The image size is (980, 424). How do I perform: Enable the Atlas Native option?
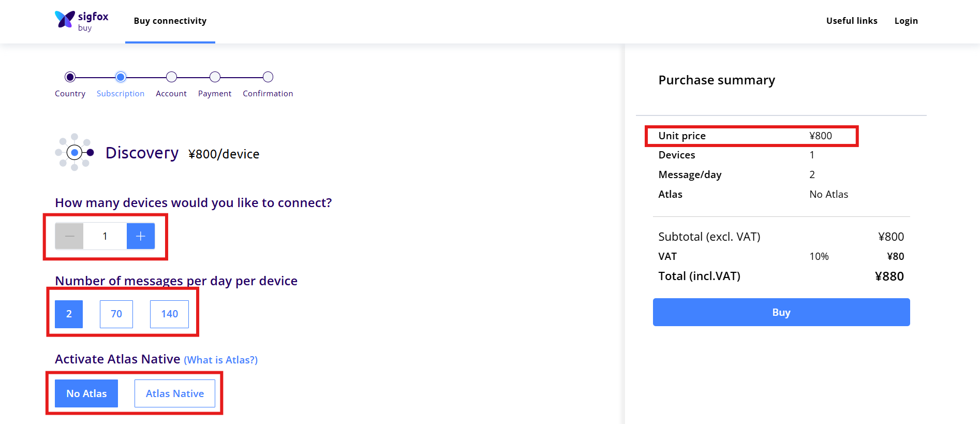(175, 393)
